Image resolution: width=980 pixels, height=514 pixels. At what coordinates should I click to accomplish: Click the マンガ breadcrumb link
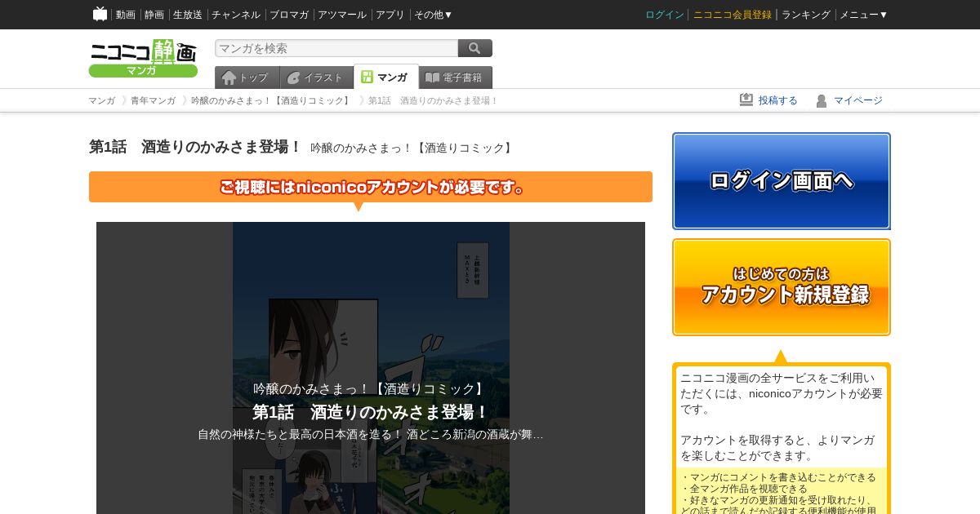pyautogui.click(x=102, y=100)
